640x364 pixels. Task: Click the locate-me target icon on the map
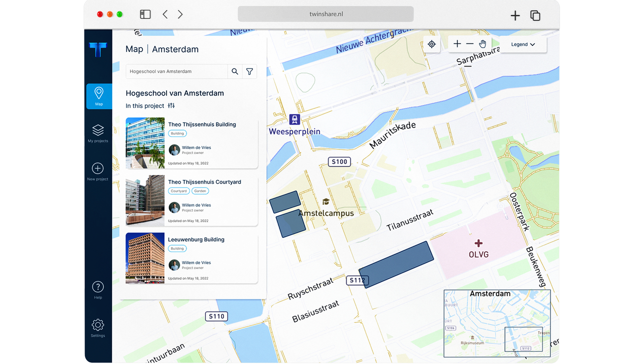tap(432, 44)
